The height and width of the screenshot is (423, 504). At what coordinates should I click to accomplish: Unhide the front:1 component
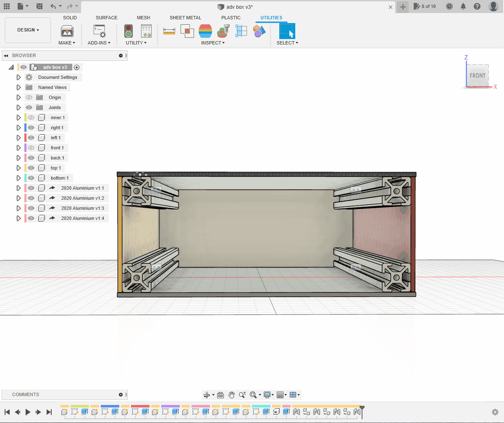click(31, 148)
